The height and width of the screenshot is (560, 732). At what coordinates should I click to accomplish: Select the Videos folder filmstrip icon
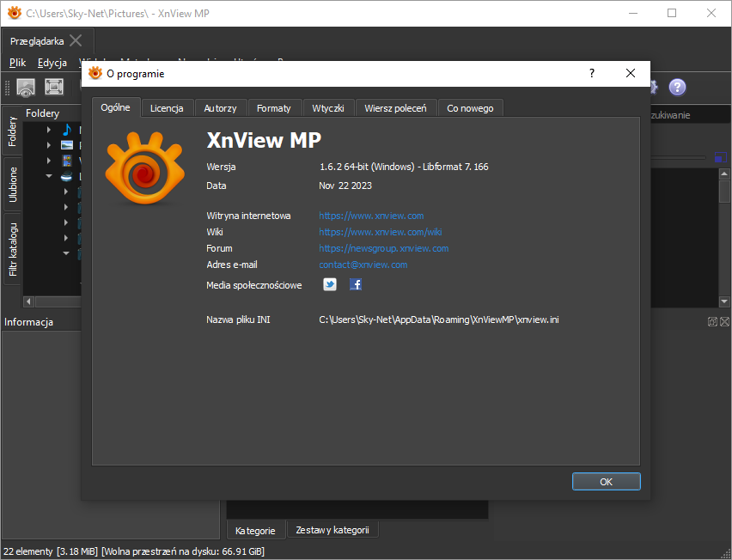[67, 161]
